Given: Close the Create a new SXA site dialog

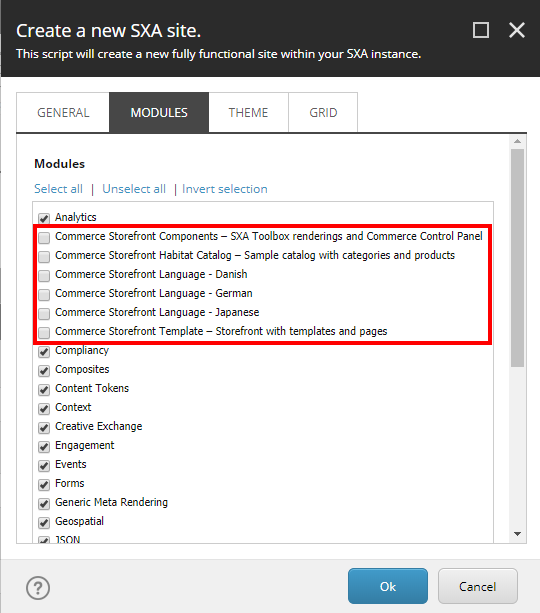Looking at the screenshot, I should 517,30.
